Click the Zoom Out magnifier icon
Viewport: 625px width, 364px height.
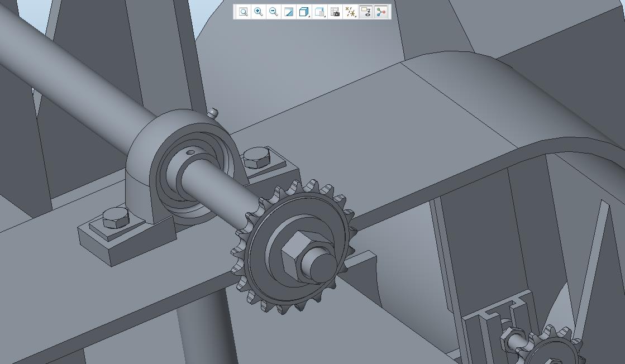(x=274, y=12)
